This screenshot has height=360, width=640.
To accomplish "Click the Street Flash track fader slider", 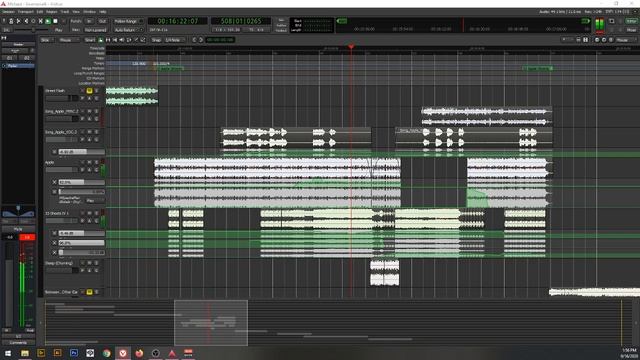I will [x=62, y=98].
